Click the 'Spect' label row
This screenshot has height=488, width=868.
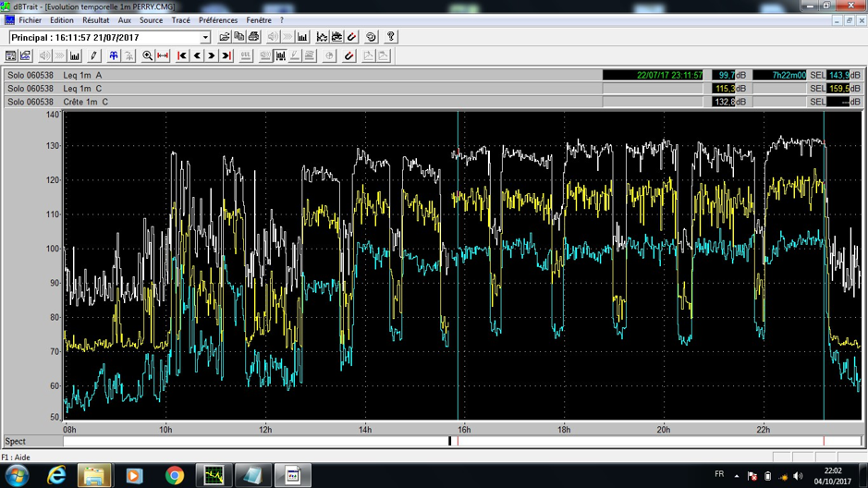(x=16, y=441)
